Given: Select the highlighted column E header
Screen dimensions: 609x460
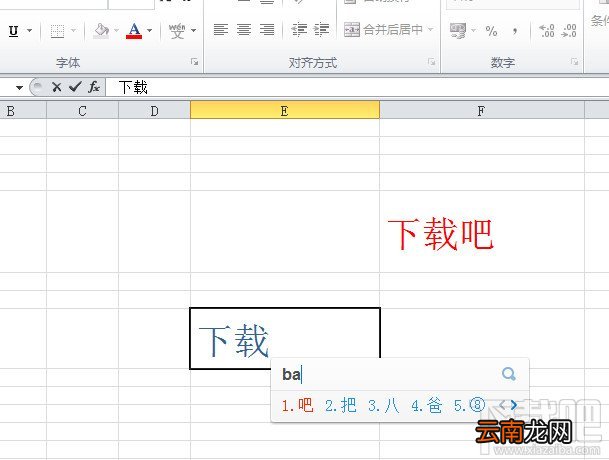Looking at the screenshot, I should (x=285, y=111).
